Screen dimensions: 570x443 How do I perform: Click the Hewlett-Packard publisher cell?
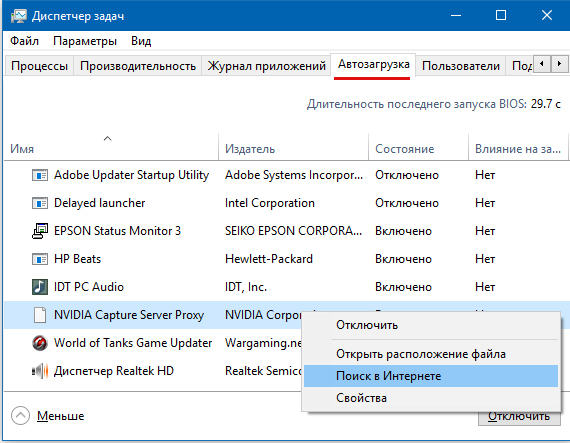pos(269,259)
